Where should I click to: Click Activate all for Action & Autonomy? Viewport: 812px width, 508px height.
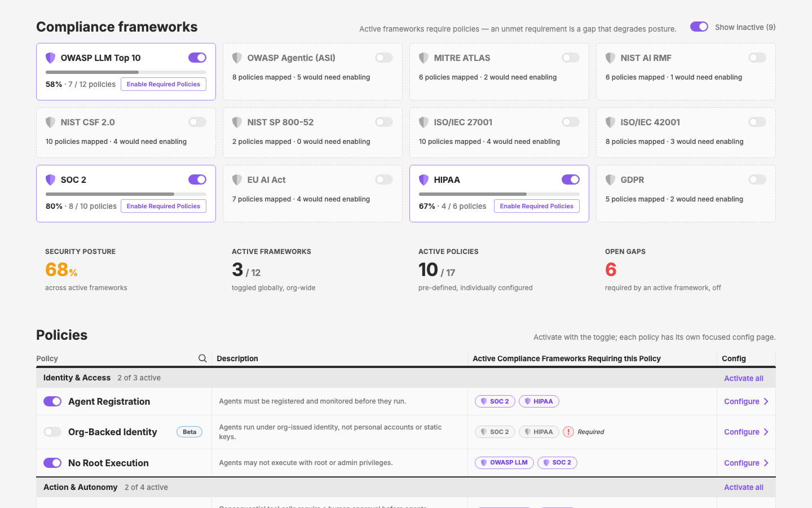click(744, 487)
